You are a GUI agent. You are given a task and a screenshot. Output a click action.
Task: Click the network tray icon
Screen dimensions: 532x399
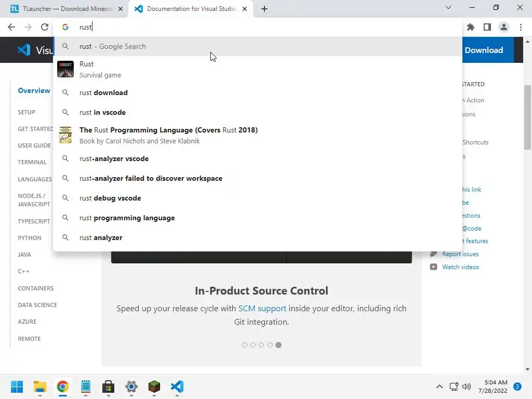click(x=454, y=387)
